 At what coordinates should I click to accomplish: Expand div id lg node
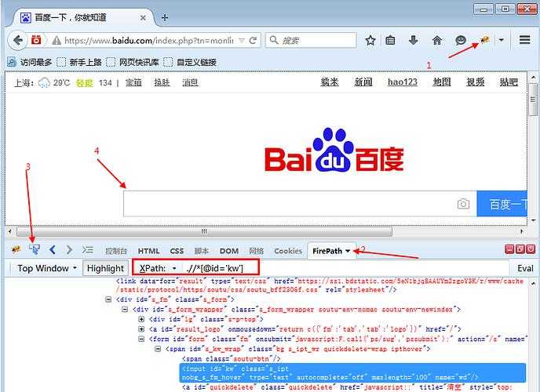pyautogui.click(x=141, y=319)
